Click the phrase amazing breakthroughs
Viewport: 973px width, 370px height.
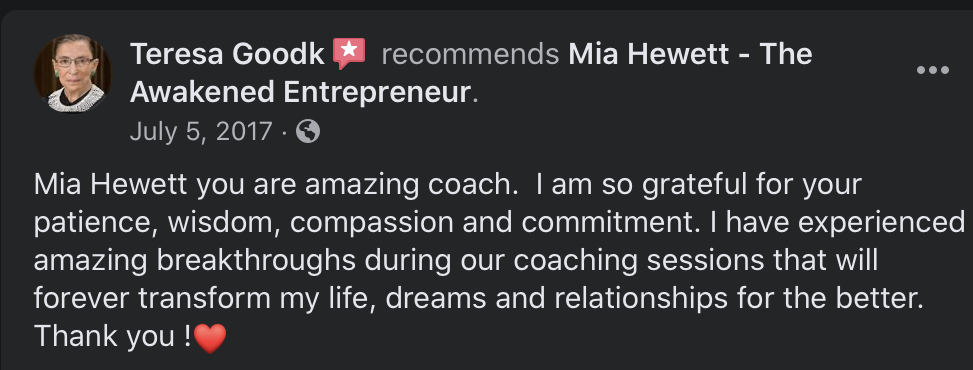point(194,261)
